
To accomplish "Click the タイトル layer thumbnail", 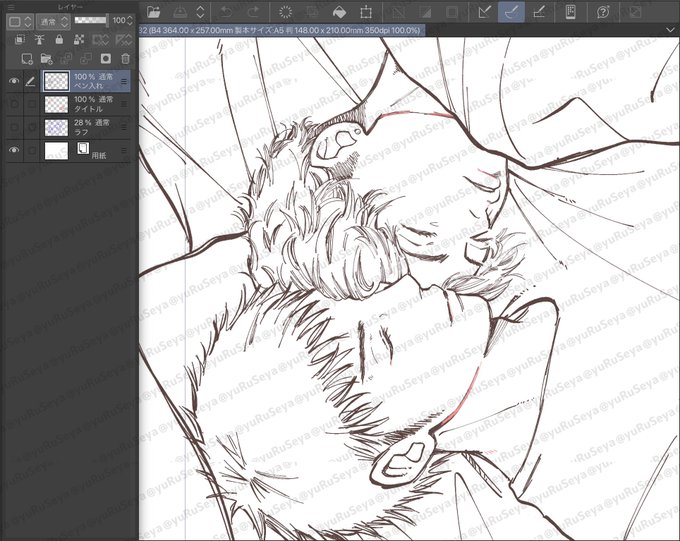I will click(x=56, y=104).
